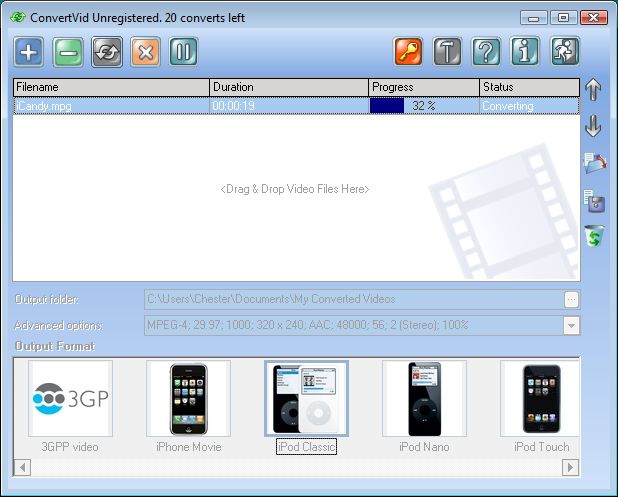Click the blue plus Add file button
Screen dimensions: 618x497
pos(29,52)
